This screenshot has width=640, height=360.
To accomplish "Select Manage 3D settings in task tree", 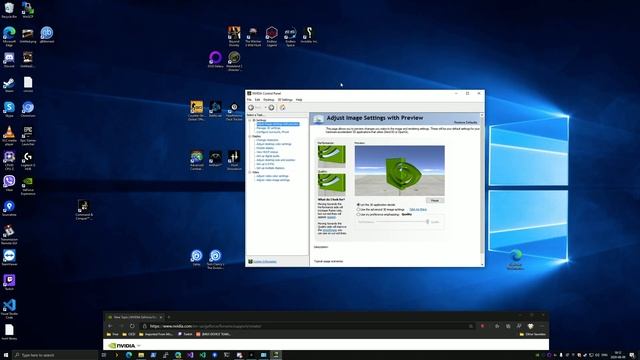I will point(268,128).
